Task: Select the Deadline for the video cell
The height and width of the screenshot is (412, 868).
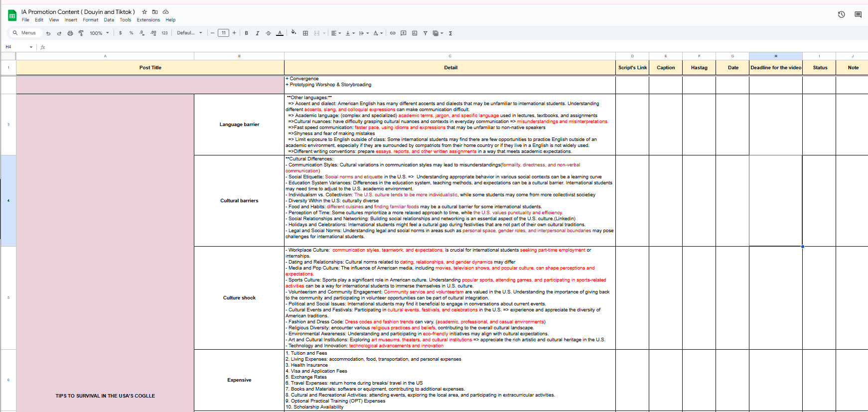Action: coord(775,68)
